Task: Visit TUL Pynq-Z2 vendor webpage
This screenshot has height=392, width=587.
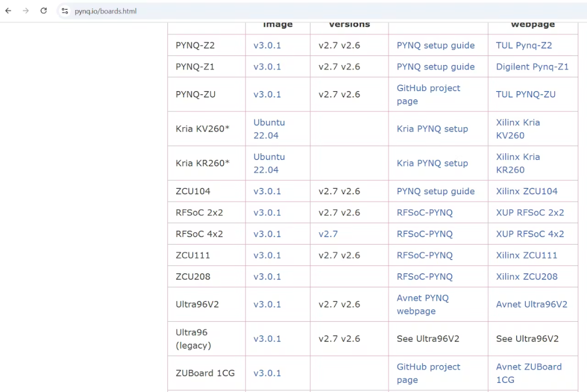Action: (x=524, y=45)
